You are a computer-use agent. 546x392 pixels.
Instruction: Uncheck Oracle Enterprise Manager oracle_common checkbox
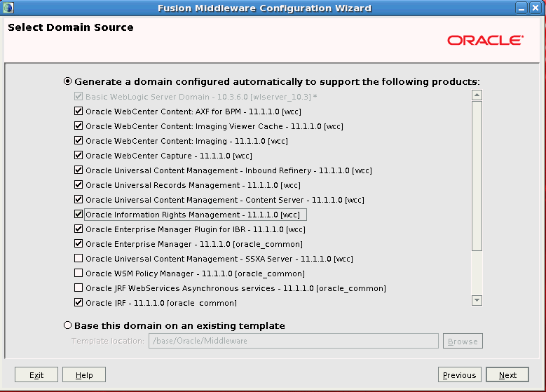point(79,243)
